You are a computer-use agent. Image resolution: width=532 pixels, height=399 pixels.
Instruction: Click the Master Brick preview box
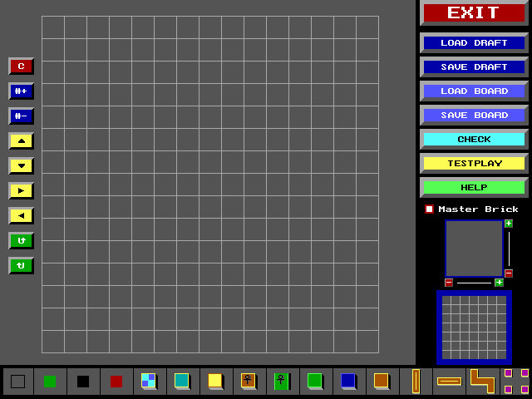[x=474, y=249]
